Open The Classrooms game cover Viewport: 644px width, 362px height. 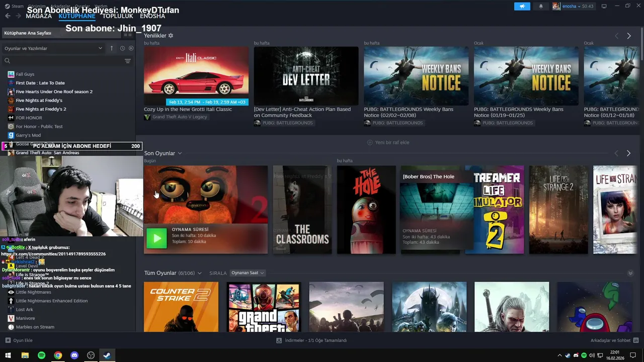(302, 210)
